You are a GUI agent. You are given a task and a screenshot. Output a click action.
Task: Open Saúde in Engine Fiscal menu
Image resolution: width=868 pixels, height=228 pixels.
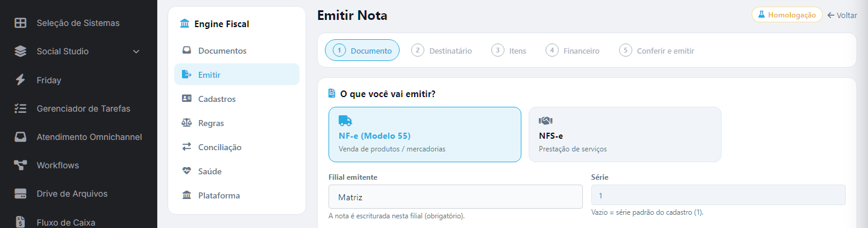click(x=237, y=171)
